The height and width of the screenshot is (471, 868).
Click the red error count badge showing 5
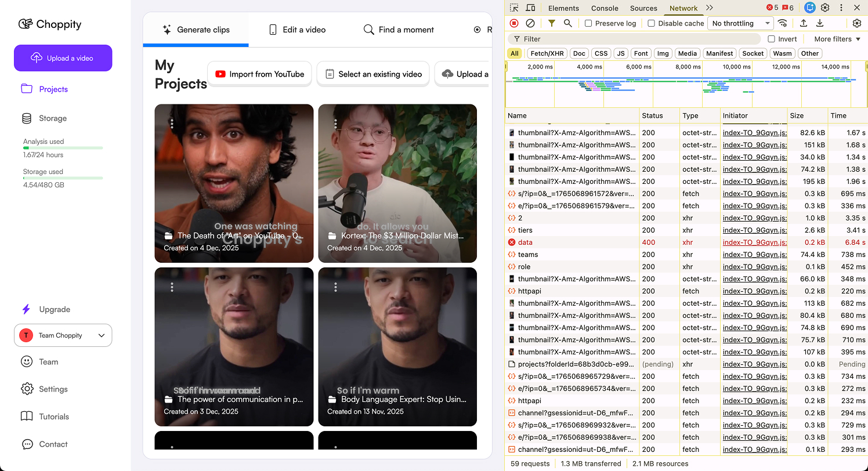[772, 8]
